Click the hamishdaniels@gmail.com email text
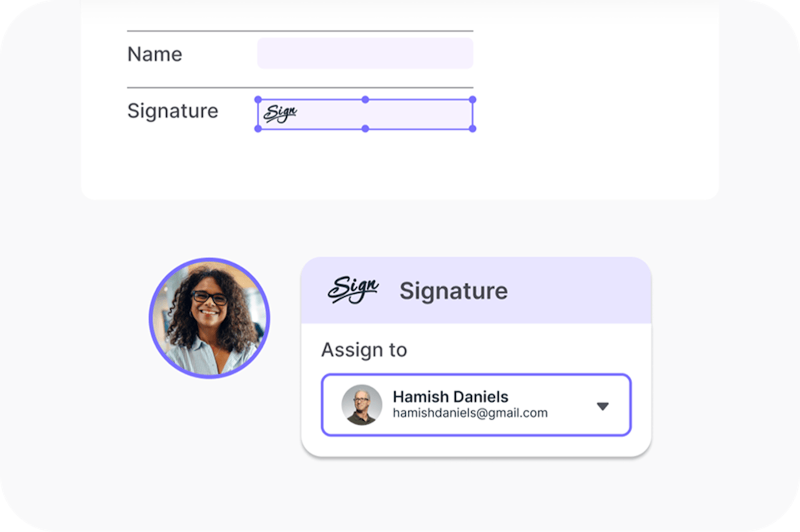This screenshot has height=532, width=800. coord(470,413)
